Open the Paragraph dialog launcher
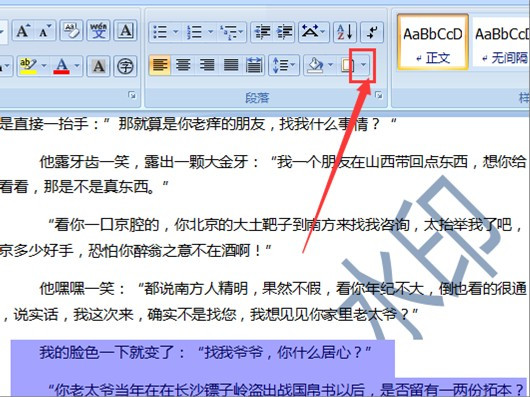The image size is (530, 397). 379,96
